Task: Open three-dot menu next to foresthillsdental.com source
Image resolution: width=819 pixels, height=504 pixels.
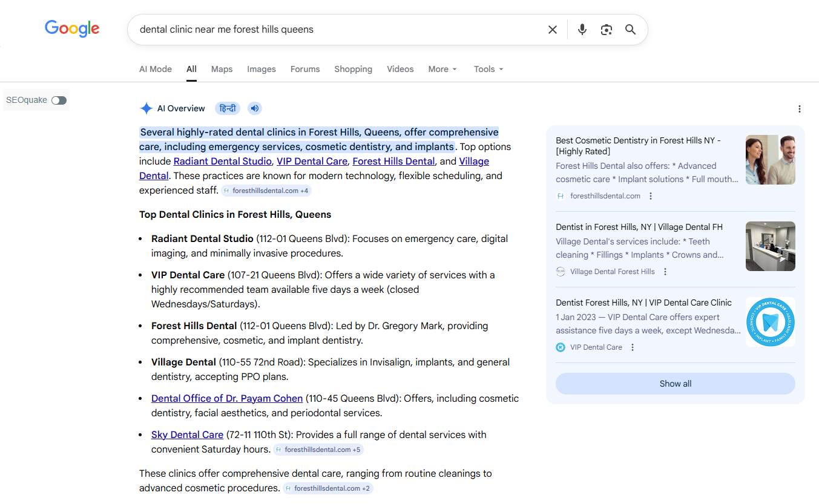Action: [x=651, y=196]
